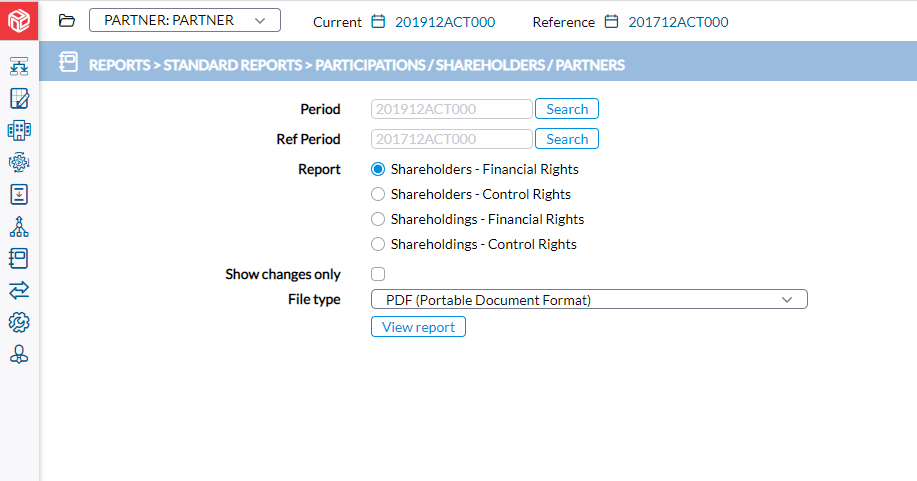
Task: Open the companies building sidebar icon
Action: pos(19,130)
